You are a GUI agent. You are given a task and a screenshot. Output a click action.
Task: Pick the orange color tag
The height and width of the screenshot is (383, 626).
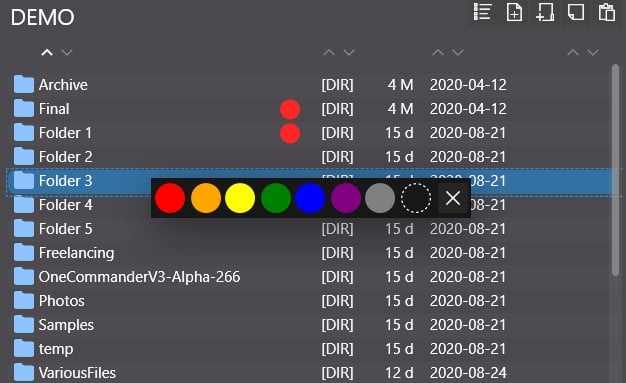[206, 198]
